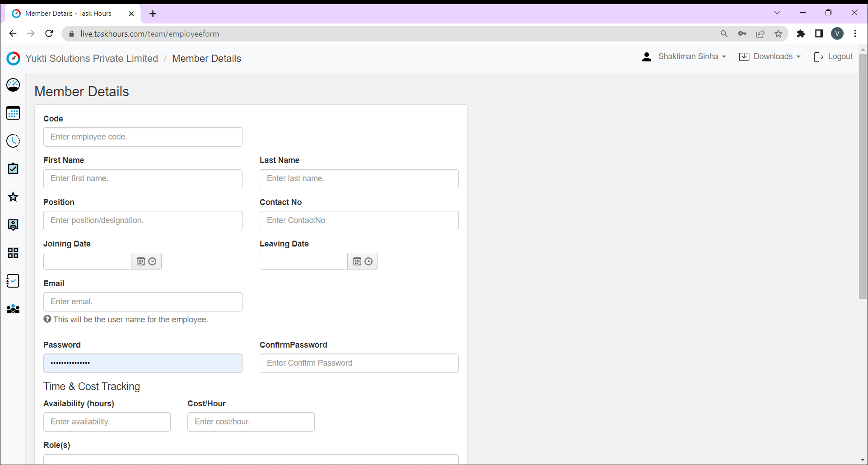Bookmark this page with the star icon
The width and height of the screenshot is (868, 465).
point(778,33)
